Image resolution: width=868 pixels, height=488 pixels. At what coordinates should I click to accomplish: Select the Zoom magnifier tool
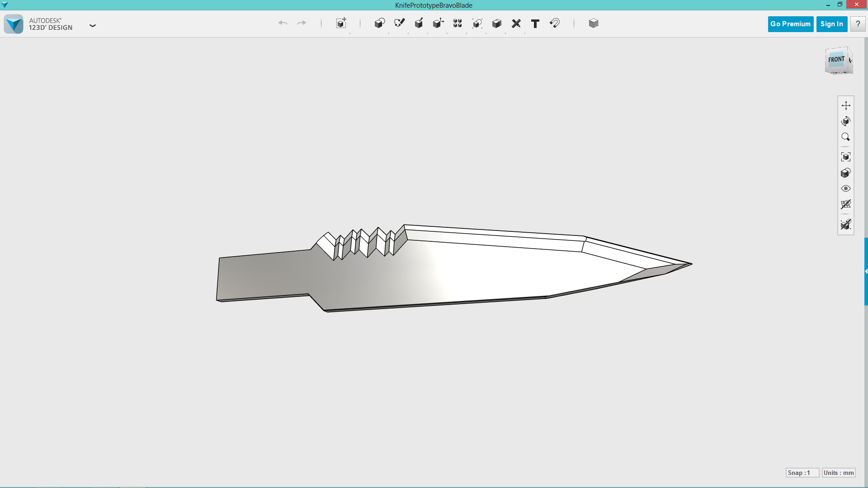point(846,137)
